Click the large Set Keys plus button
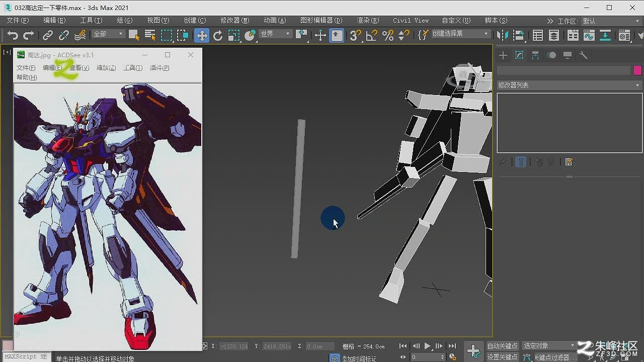 point(473,350)
